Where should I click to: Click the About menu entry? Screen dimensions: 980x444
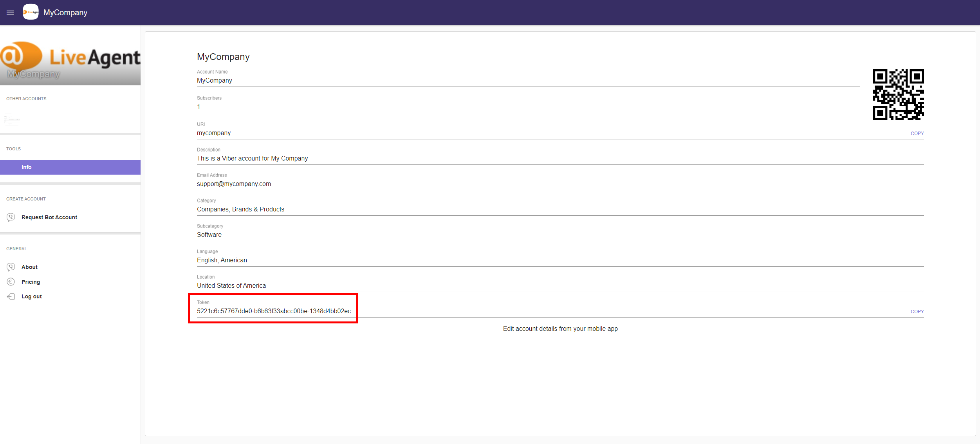tap(29, 267)
